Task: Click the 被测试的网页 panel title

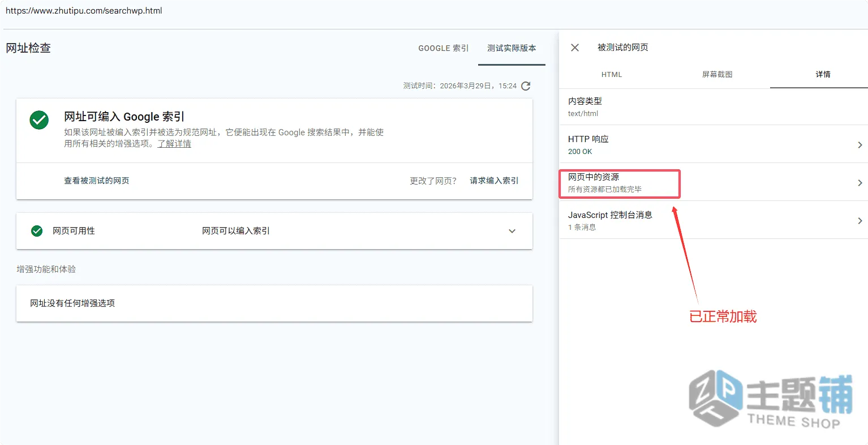Action: pos(623,48)
